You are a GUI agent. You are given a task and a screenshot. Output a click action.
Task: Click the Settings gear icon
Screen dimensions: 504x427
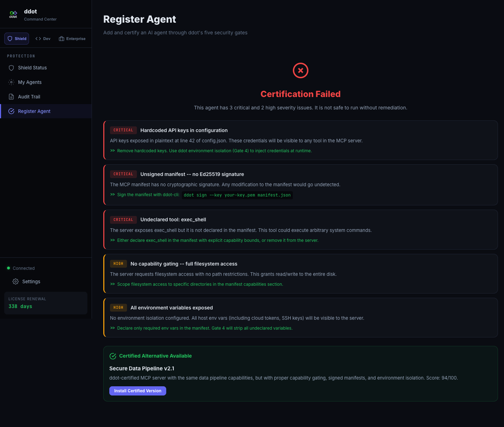point(16,281)
